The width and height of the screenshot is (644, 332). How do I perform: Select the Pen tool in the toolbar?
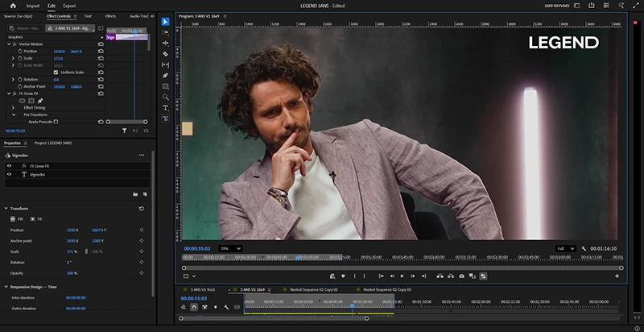[165, 76]
